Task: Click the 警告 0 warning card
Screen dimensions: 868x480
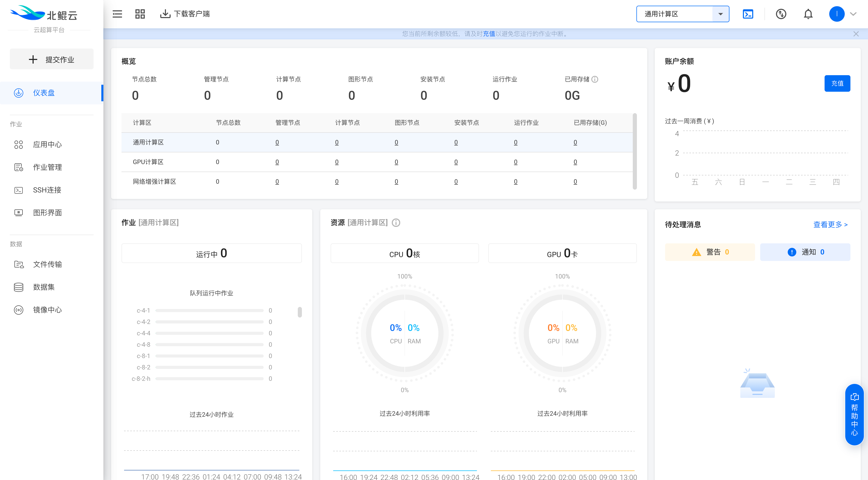Action: coord(710,252)
